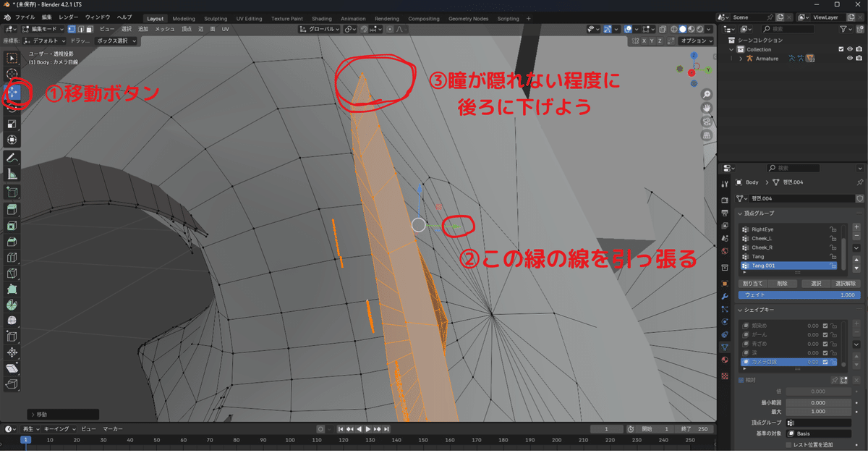868x453 pixels.
Task: Select the Measure tool
Action: tap(12, 174)
